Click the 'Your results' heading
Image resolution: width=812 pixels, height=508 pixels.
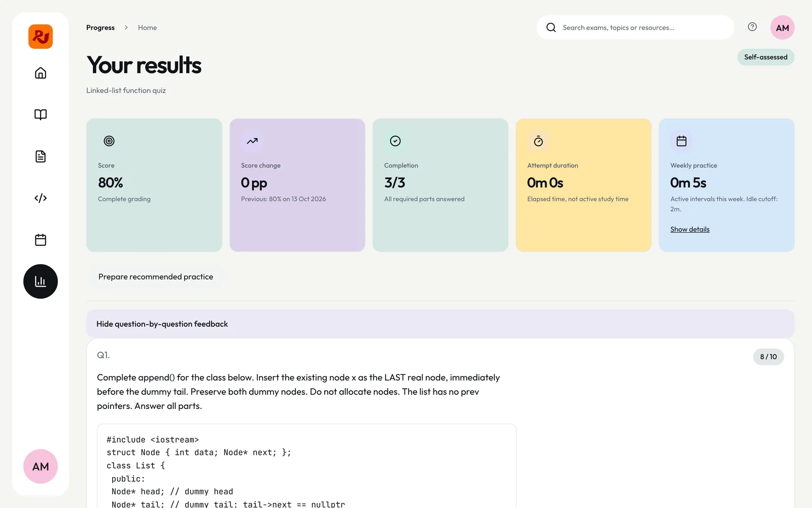pyautogui.click(x=144, y=65)
